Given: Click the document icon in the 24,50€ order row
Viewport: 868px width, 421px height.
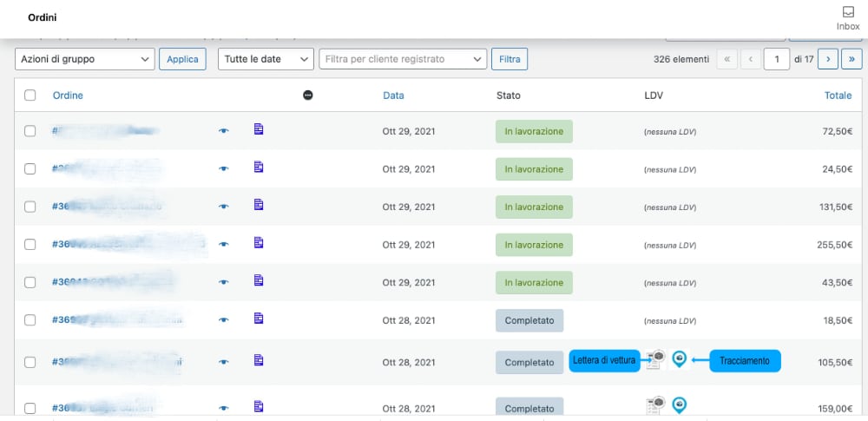Looking at the screenshot, I should click(259, 167).
